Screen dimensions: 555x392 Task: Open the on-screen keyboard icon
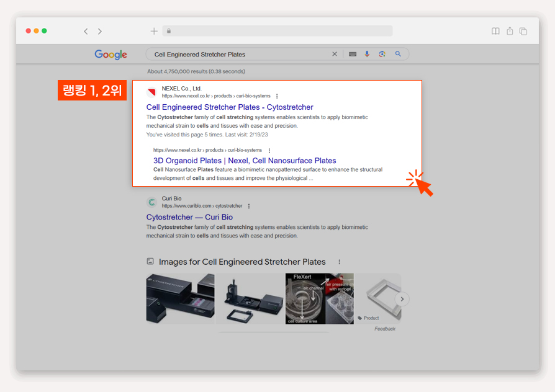[x=353, y=54]
